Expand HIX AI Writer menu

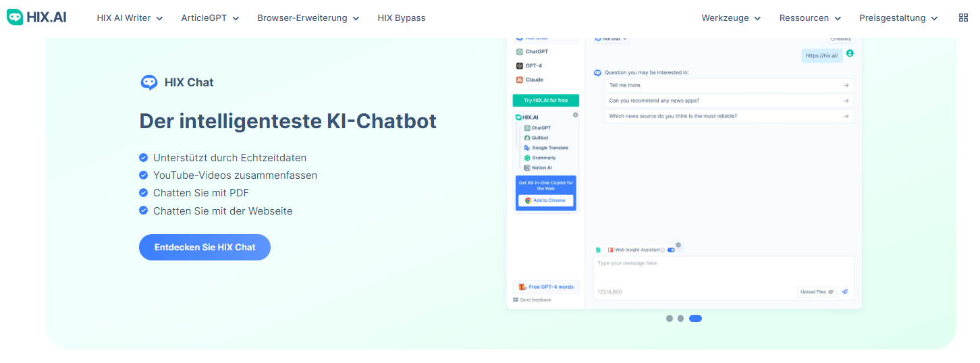(130, 18)
